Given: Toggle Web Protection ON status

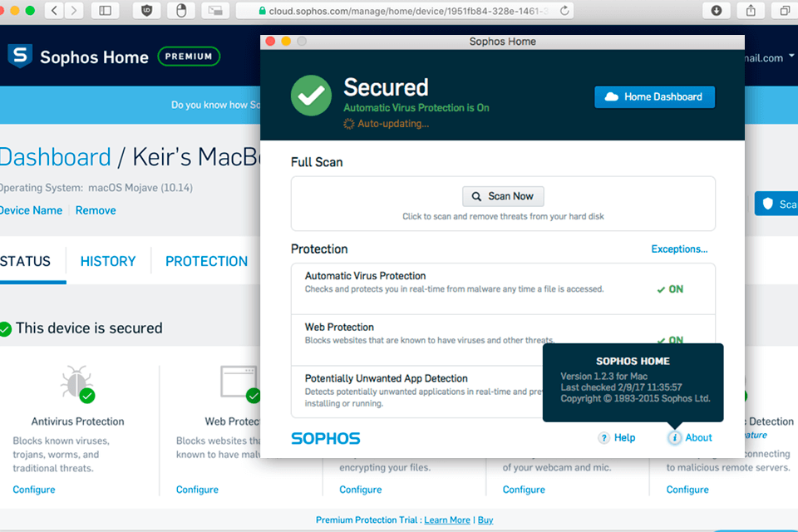Looking at the screenshot, I should tap(670, 339).
